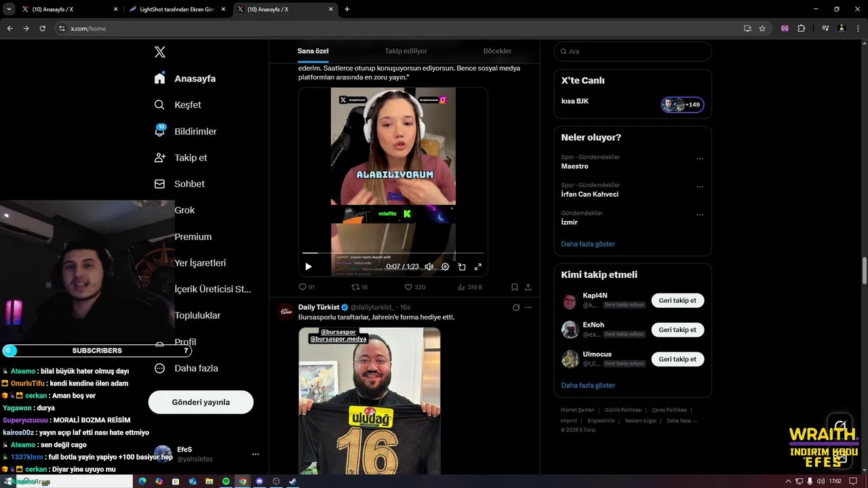Open Grok icon on Daily Türkist post
This screenshot has width=868, height=488.
516,307
